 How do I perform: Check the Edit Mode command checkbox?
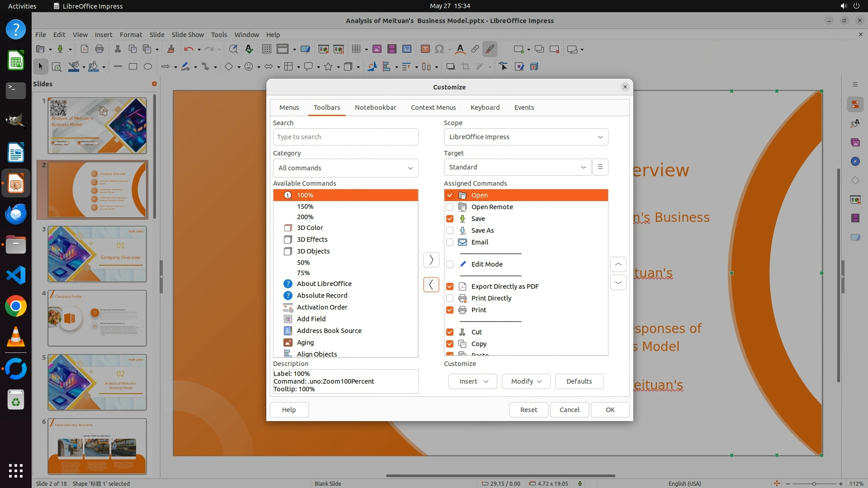pyautogui.click(x=450, y=264)
